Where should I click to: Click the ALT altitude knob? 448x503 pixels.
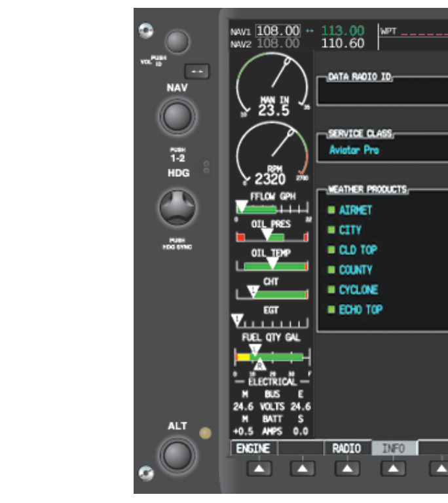coord(177,456)
